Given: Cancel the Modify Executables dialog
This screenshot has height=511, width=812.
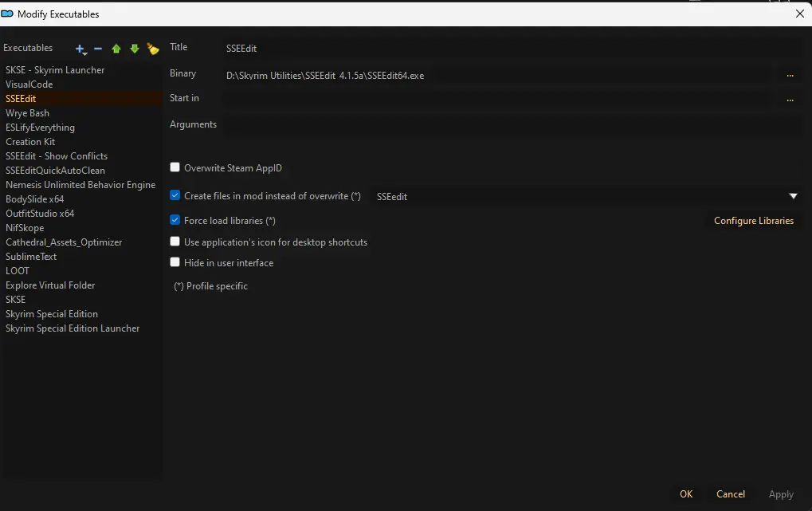Looking at the screenshot, I should tap(730, 494).
